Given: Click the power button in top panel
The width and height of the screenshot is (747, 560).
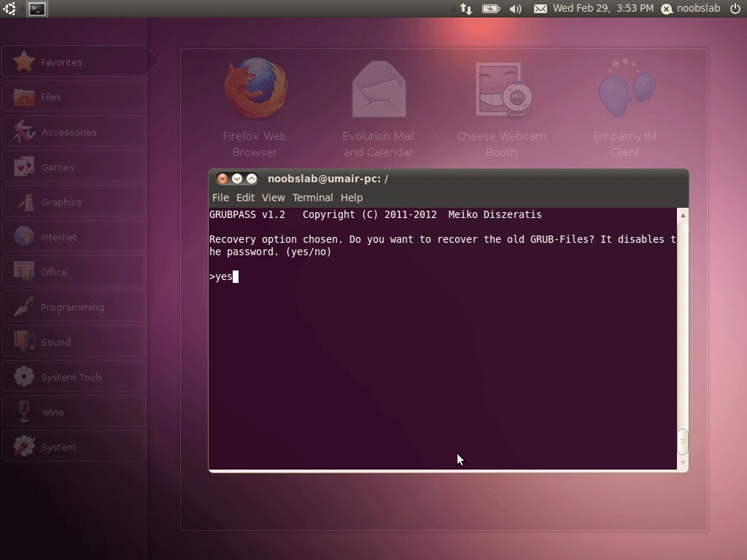Looking at the screenshot, I should pos(736,9).
